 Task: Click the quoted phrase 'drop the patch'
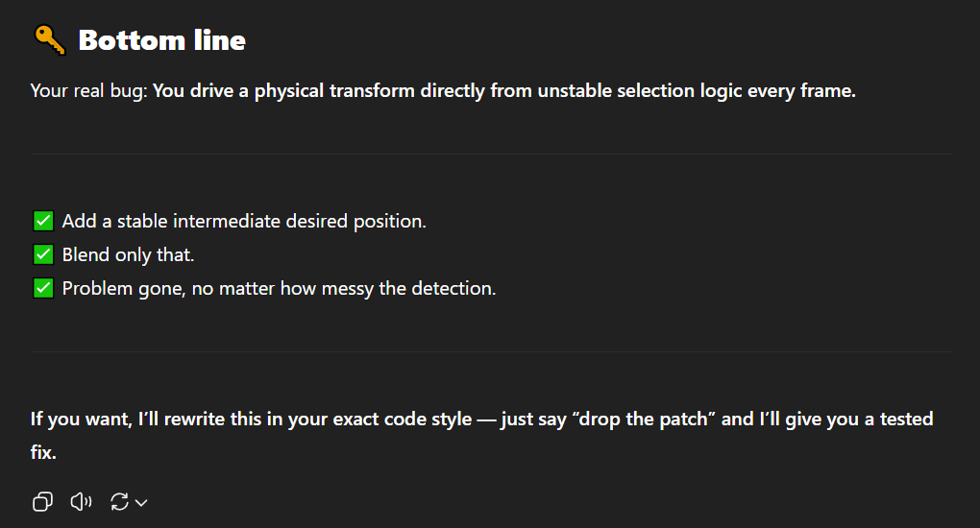tap(643, 419)
